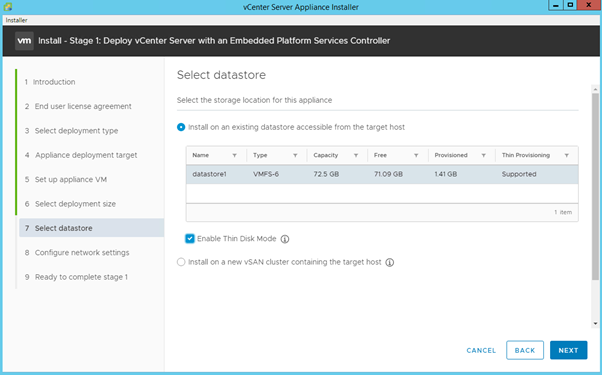Select Install on an existing datastore option
Image resolution: width=602 pixels, height=375 pixels.
pos(181,127)
